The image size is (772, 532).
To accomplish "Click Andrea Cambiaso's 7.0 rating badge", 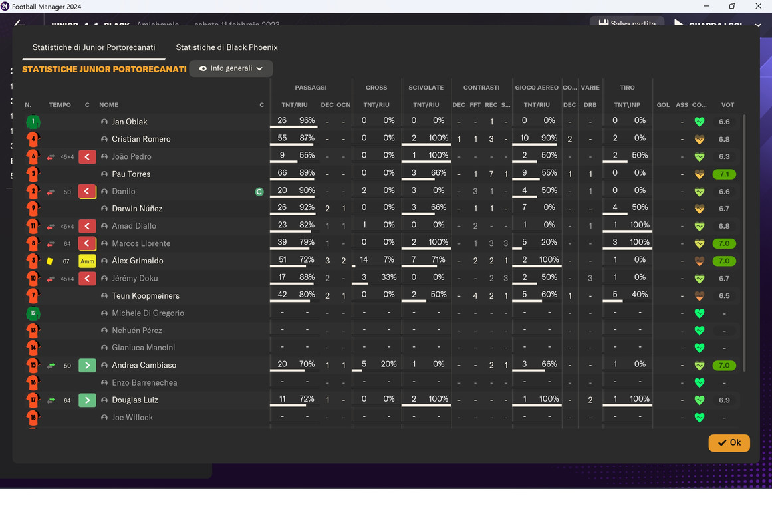I will tap(724, 366).
